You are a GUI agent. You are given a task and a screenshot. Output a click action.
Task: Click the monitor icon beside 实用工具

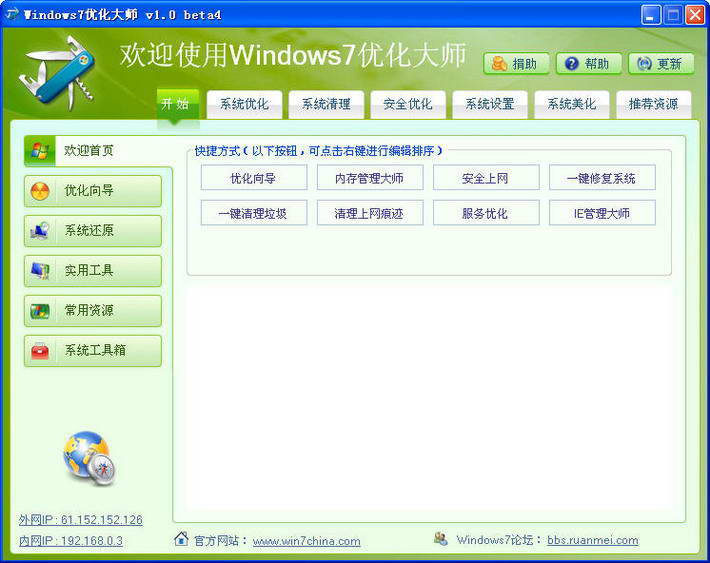pos(40,271)
